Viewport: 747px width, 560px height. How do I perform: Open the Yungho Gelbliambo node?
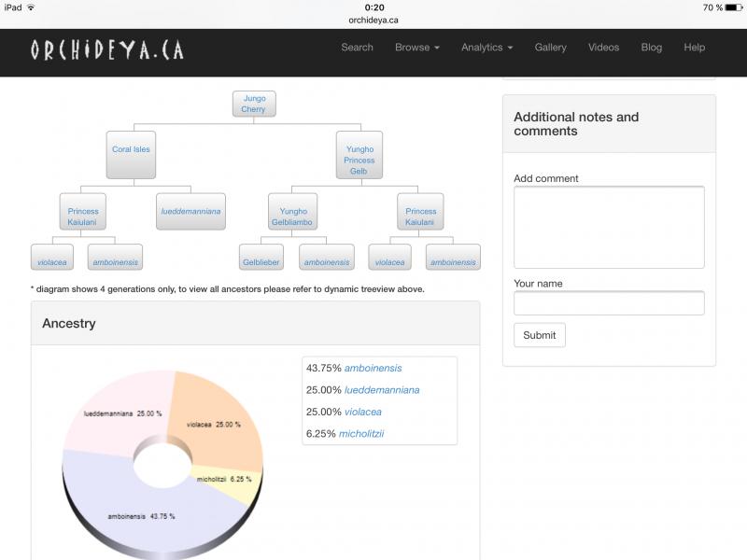[293, 217]
